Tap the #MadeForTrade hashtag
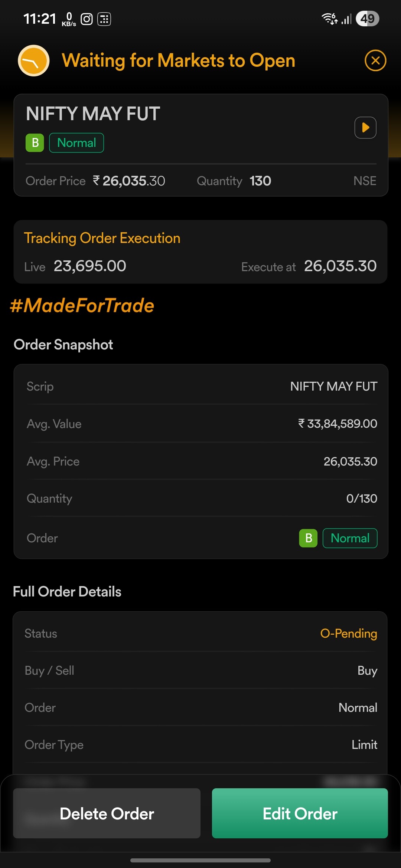 82,306
